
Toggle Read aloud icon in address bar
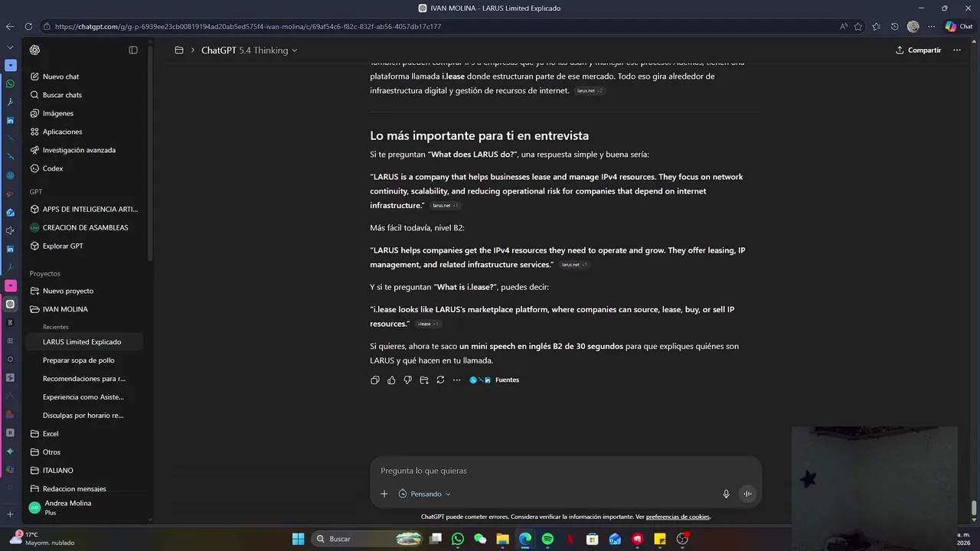click(x=844, y=26)
